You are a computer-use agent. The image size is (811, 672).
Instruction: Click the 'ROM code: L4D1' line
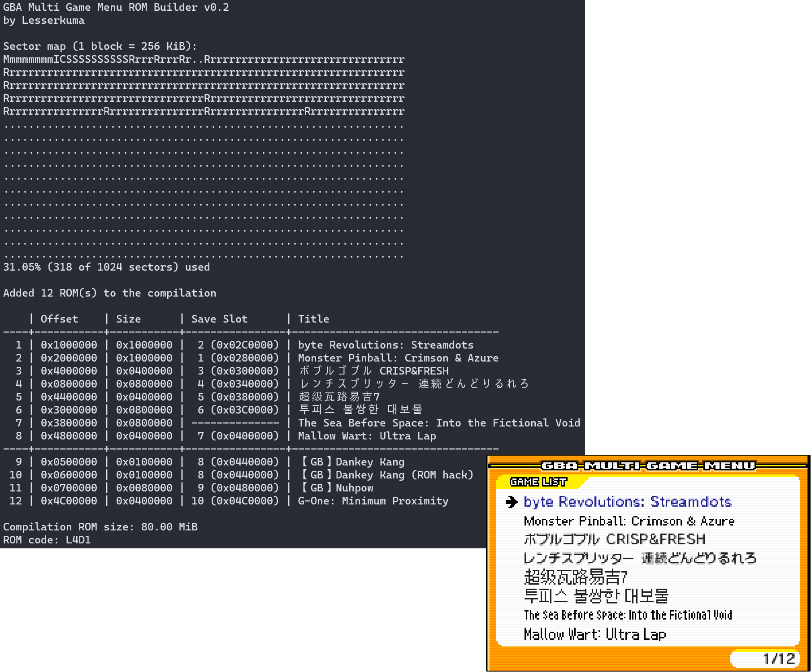point(47,540)
